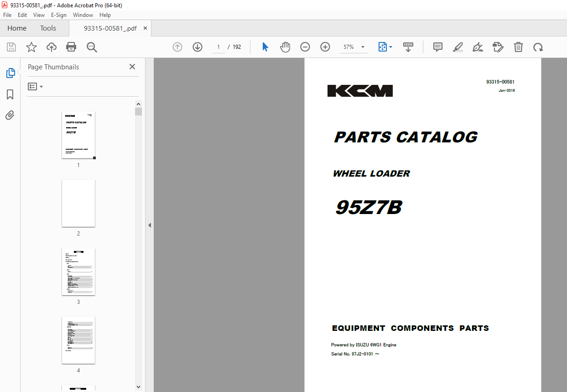Click Powered by ISUZU 6WG1 Engine
Viewport: 567px width, 392px height.
(364, 345)
